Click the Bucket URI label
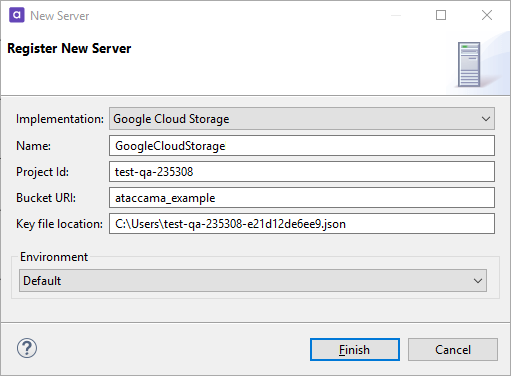Image resolution: width=511 pixels, height=376 pixels. click(46, 198)
